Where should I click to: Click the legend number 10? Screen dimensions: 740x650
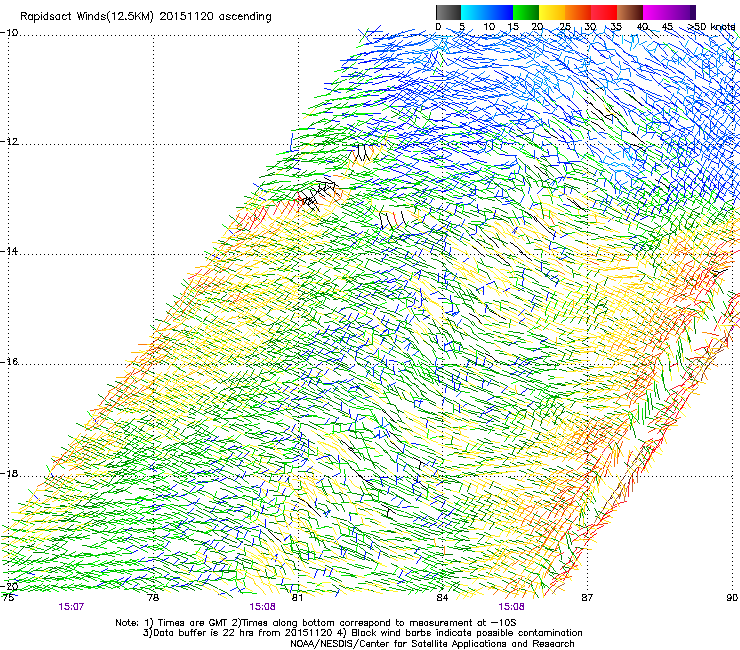click(489, 27)
